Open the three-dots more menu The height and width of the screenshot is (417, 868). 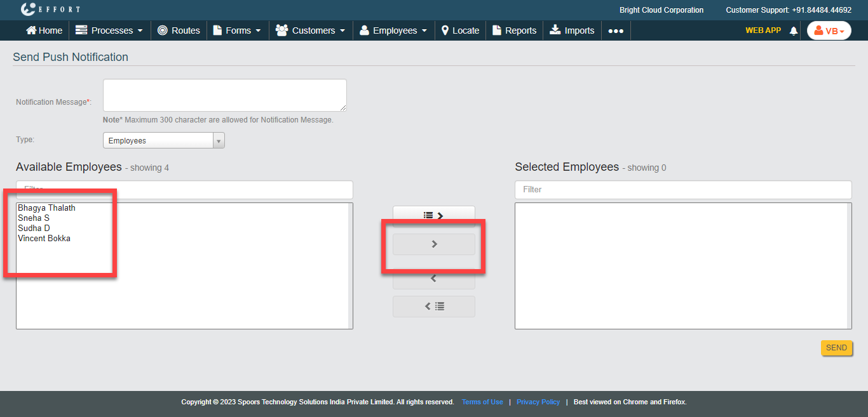click(x=615, y=30)
